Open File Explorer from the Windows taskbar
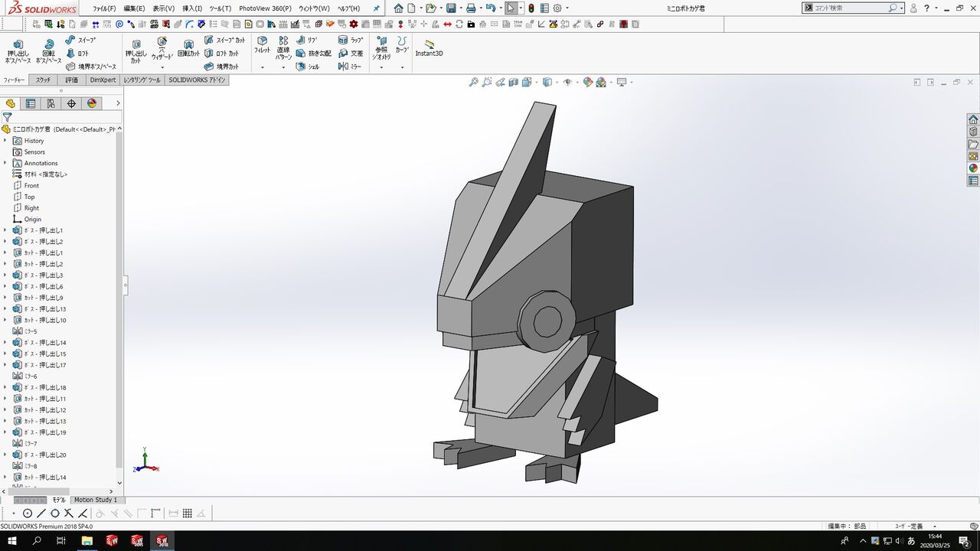The image size is (980, 551). (x=87, y=541)
